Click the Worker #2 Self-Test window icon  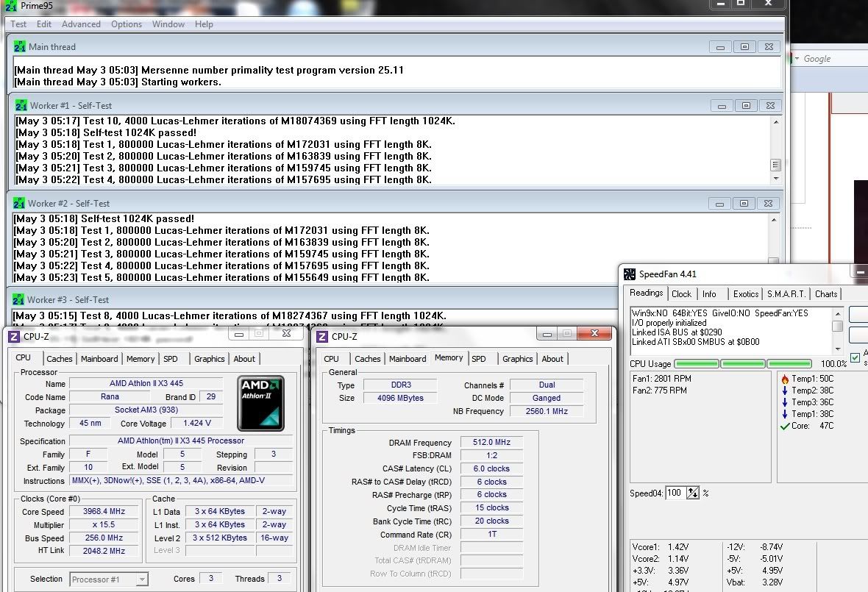[x=19, y=203]
